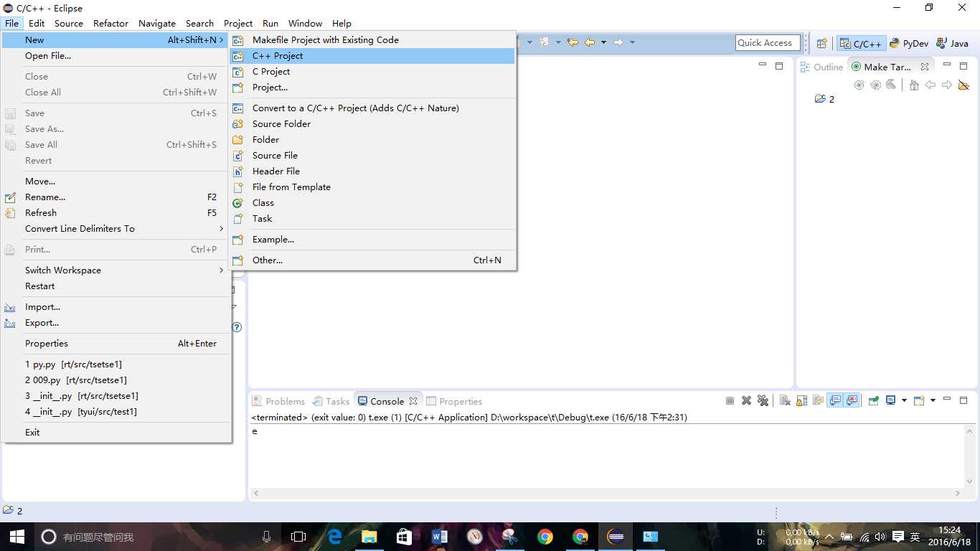The height and width of the screenshot is (551, 980).
Task: Click the Folder icon in submenu
Action: pyautogui.click(x=238, y=140)
